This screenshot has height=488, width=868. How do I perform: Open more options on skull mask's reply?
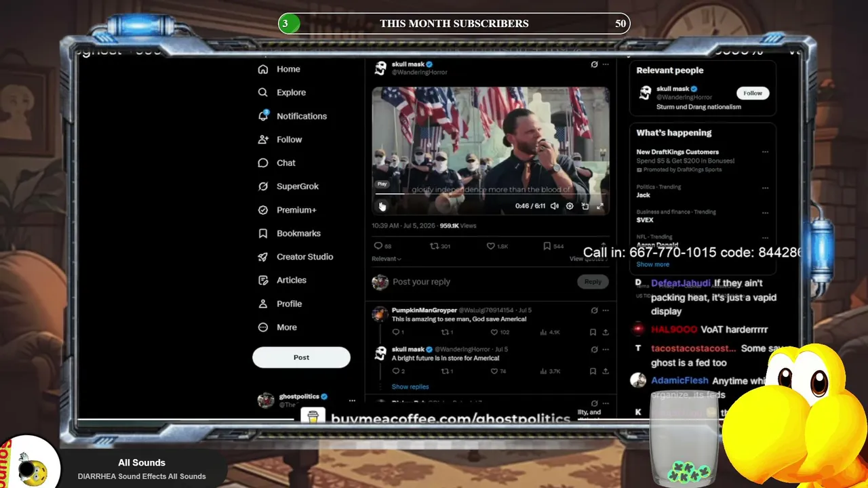[606, 350]
